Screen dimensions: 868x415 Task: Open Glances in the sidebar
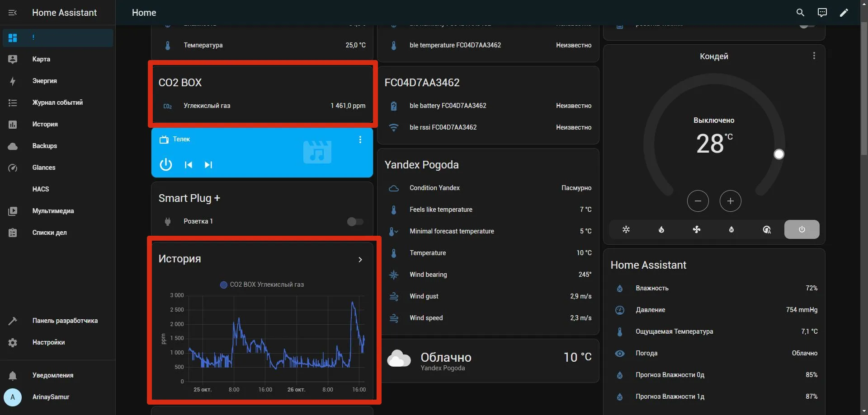click(58, 168)
